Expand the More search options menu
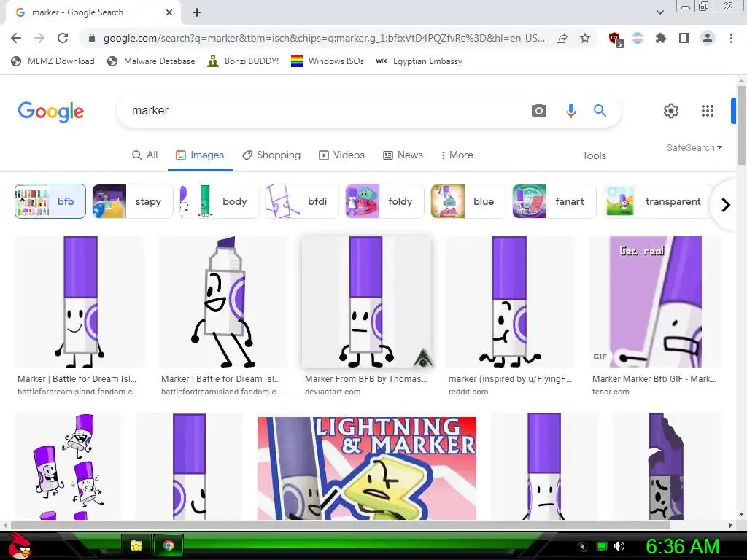This screenshot has width=747, height=560. click(457, 155)
